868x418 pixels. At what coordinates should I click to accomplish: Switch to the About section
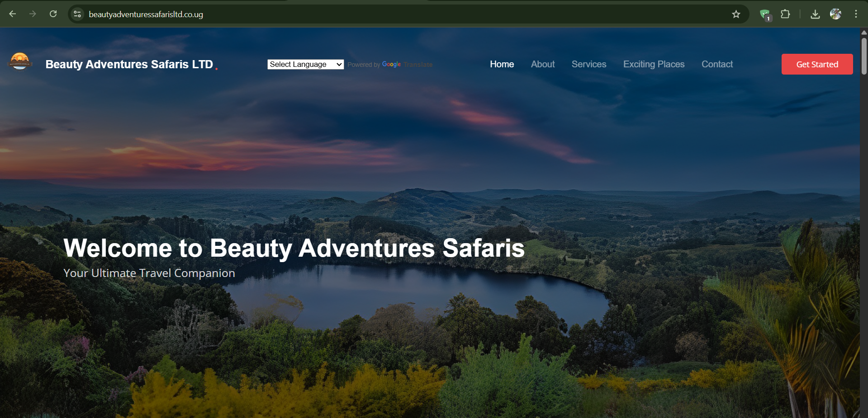click(542, 64)
